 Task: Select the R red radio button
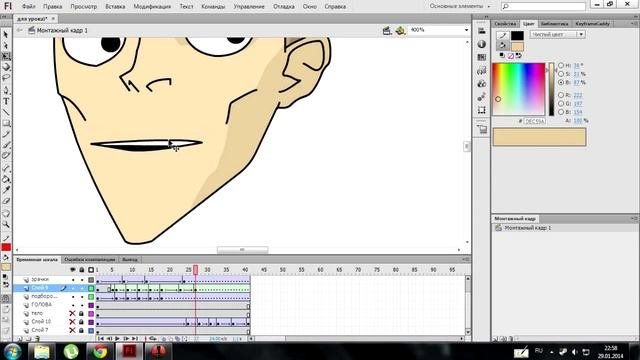[561, 95]
